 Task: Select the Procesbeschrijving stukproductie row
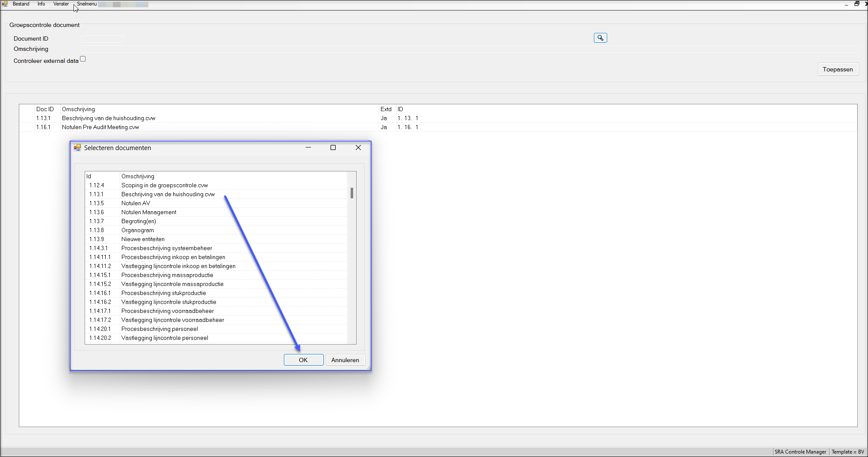click(x=216, y=293)
